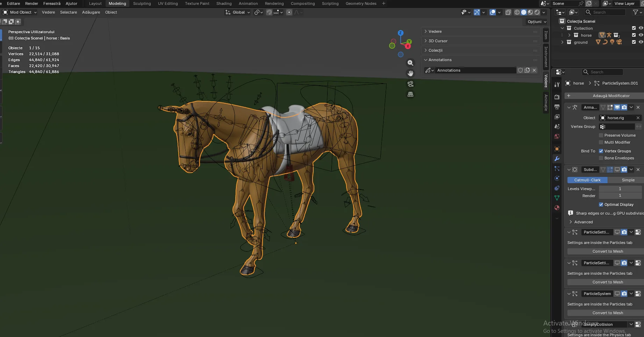The width and height of the screenshot is (644, 337).
Task: Hide the horse collection with eye icon
Action: tap(641, 35)
